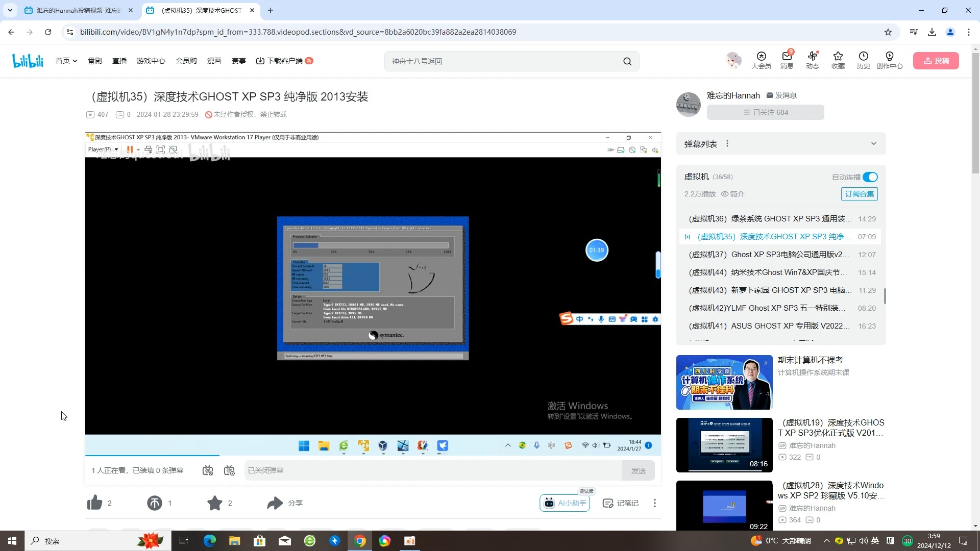Open the AI小助手 button
The width and height of the screenshot is (980, 551).
tap(565, 503)
